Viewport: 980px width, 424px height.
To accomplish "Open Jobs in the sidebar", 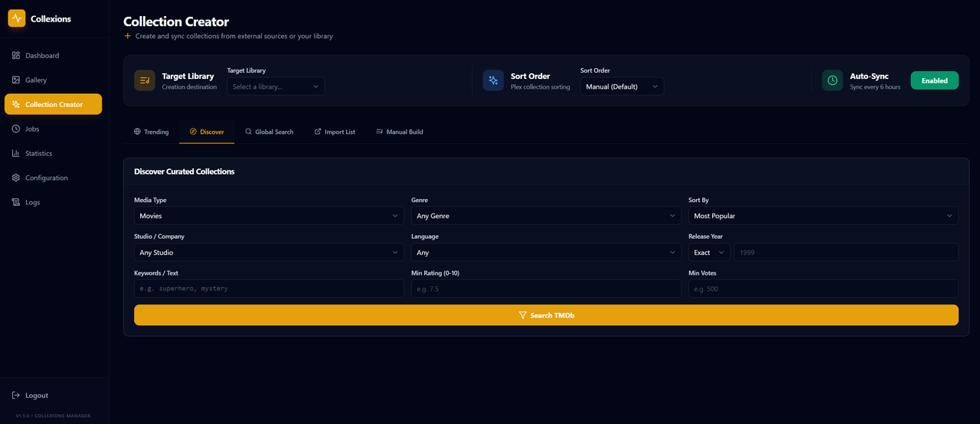I will pyautogui.click(x=54, y=129).
